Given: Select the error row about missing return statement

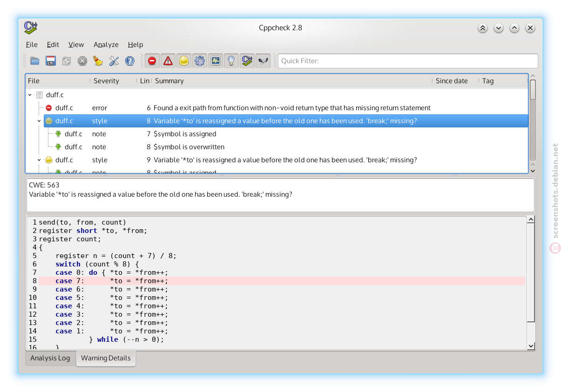Looking at the screenshot, I should point(286,108).
